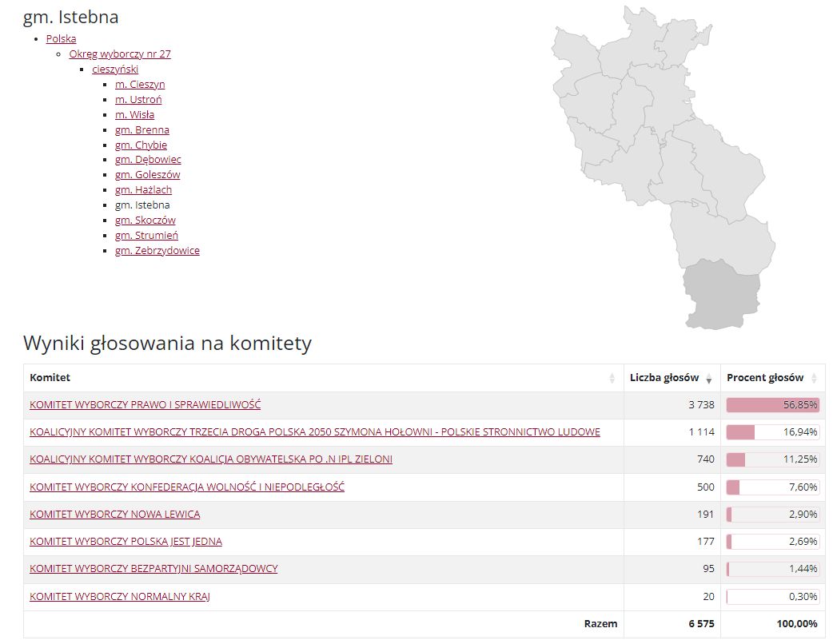The height and width of the screenshot is (644, 837).
Task: Open gm. Brenna results
Action: point(141,129)
